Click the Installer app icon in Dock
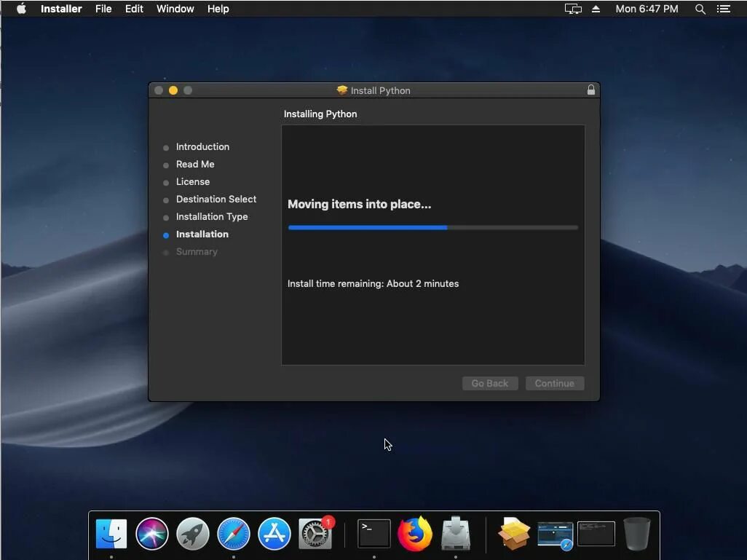747x560 pixels. click(456, 533)
